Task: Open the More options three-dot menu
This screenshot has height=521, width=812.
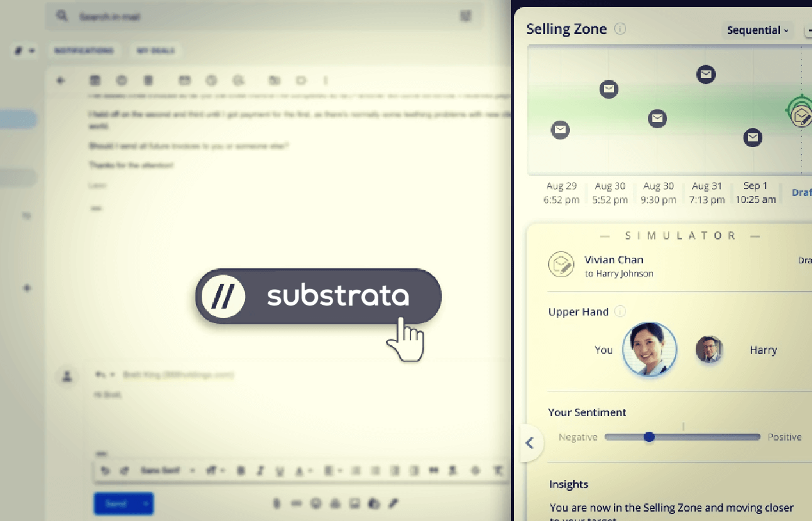Action: click(326, 80)
